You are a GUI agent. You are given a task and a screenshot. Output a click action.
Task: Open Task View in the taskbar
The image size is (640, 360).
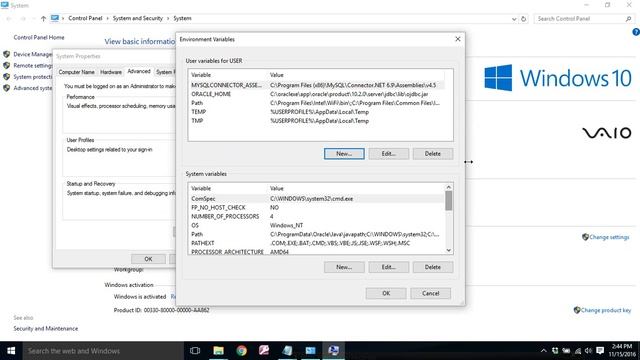(195, 351)
